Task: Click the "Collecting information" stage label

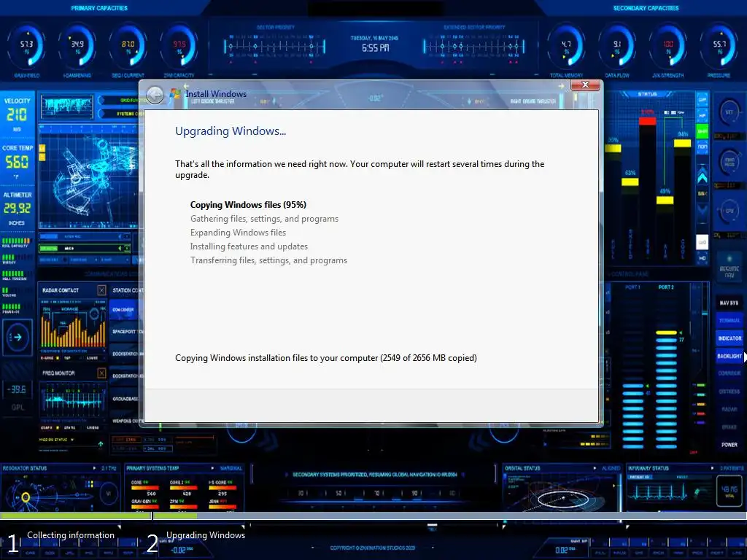Action: pos(71,535)
